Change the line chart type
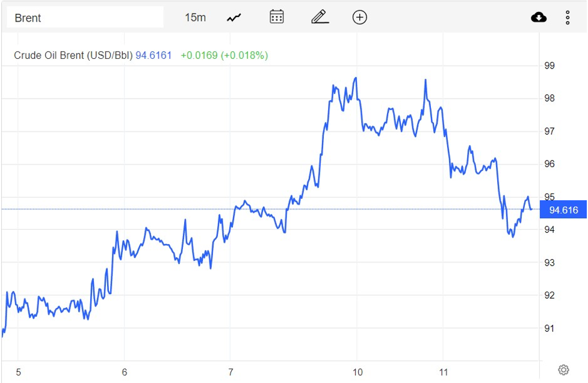 pos(234,17)
